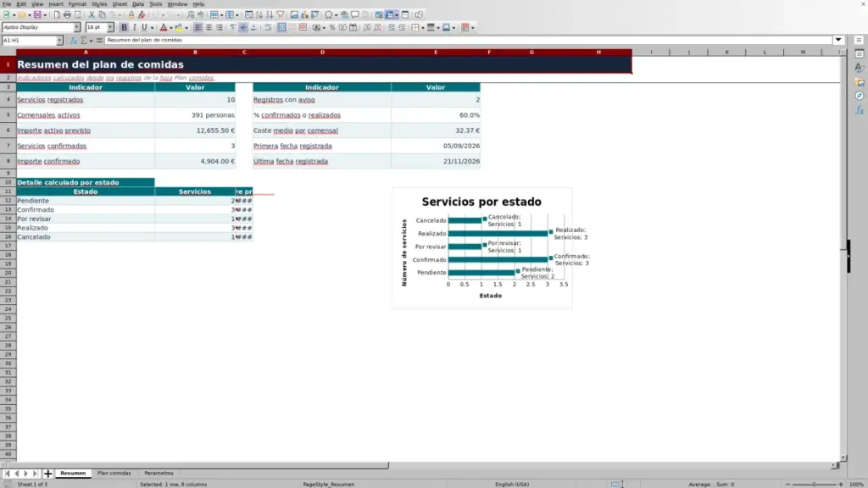Add a new sheet with the plus button
The image size is (868, 488).
point(47,474)
